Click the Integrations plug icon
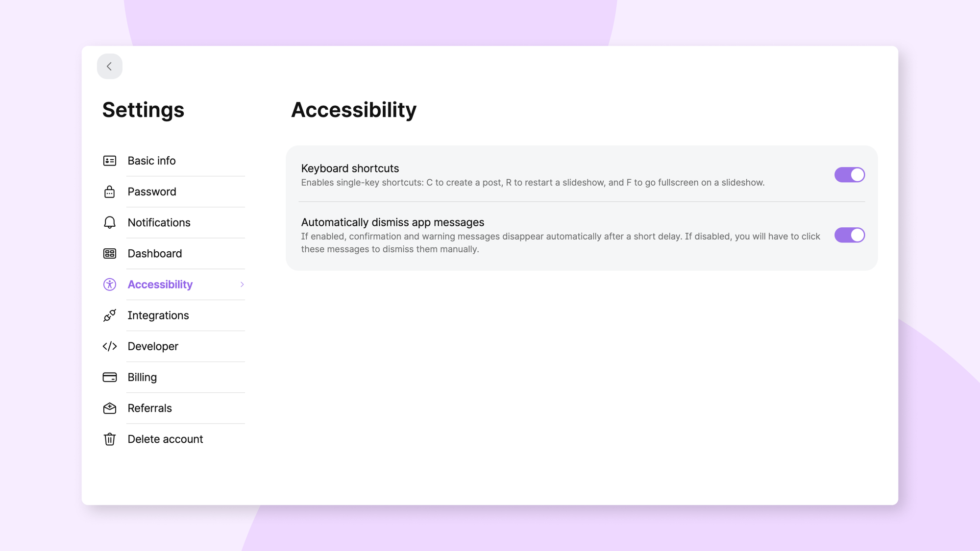The width and height of the screenshot is (980, 551). 110,315
